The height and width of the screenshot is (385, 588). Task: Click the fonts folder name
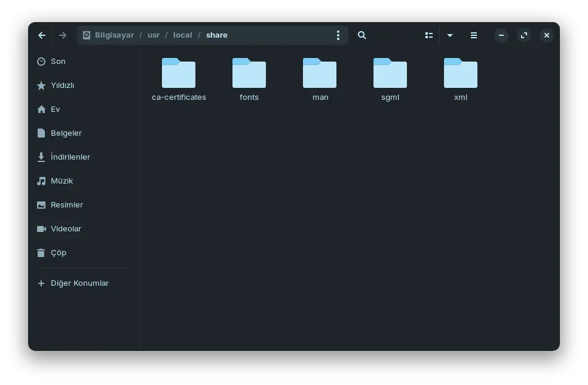click(x=249, y=97)
